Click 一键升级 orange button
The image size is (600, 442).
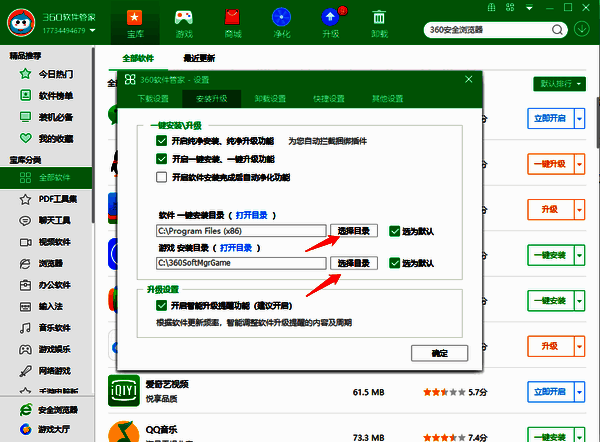point(550,164)
